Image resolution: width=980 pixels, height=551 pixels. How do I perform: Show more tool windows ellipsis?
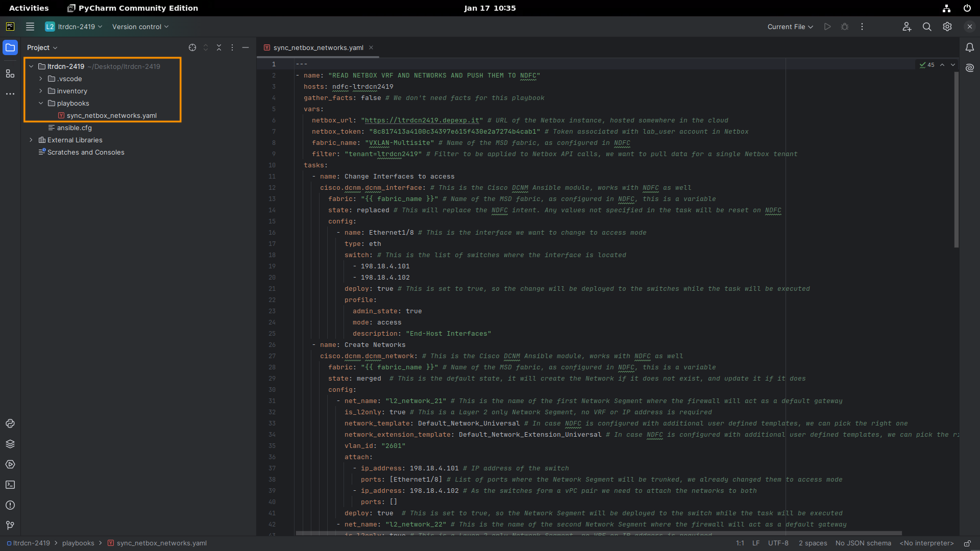click(10, 94)
